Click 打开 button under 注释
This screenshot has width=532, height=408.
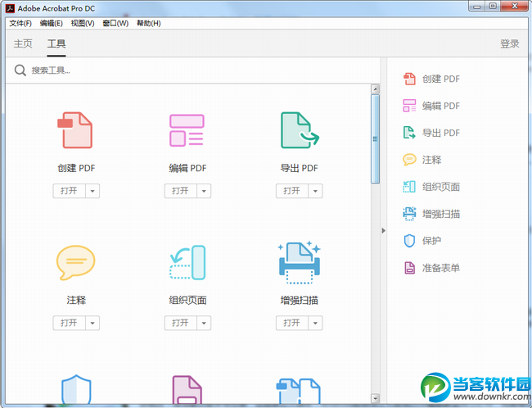[x=70, y=323]
